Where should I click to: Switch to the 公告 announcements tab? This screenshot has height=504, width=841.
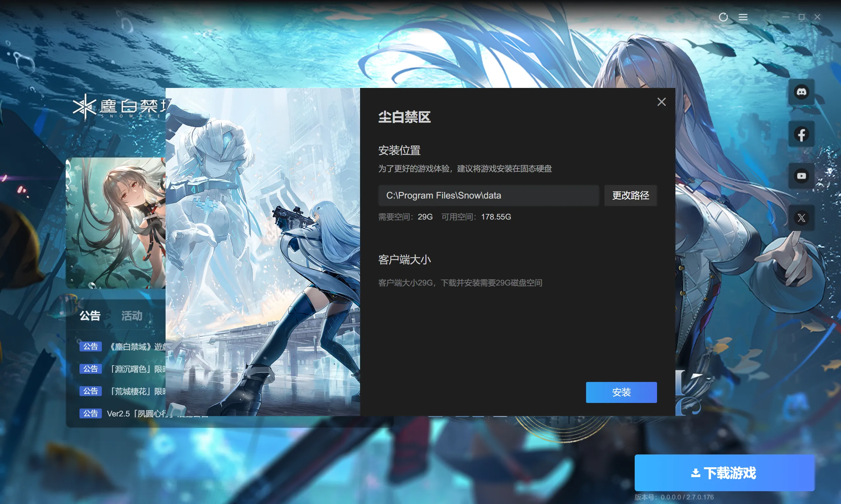90,316
